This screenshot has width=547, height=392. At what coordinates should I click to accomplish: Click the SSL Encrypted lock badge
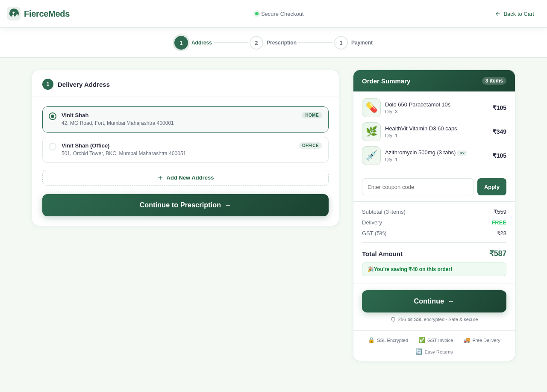click(371, 340)
